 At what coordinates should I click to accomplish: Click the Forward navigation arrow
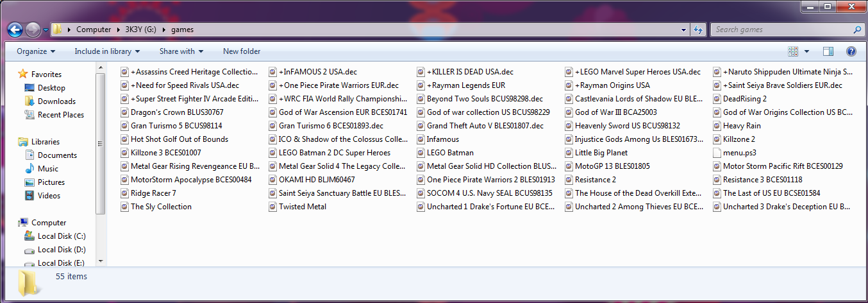33,30
